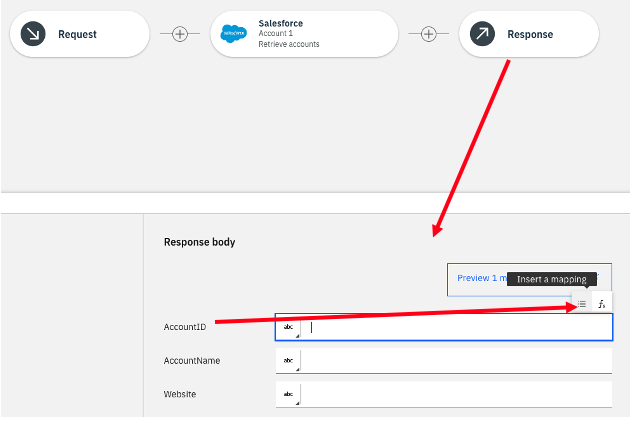The height and width of the screenshot is (424, 633).
Task: Click the Salesforce cloud logo icon
Action: pyautogui.click(x=233, y=34)
